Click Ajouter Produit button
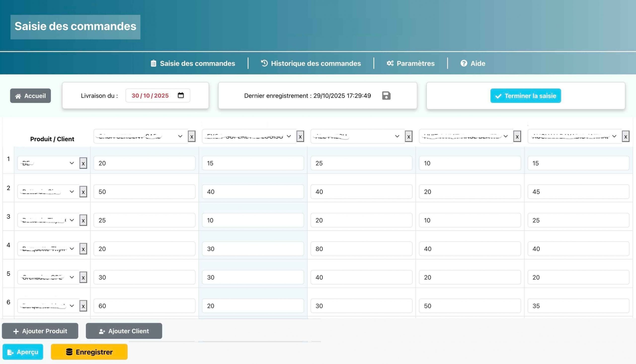The width and height of the screenshot is (636, 364). [40, 331]
